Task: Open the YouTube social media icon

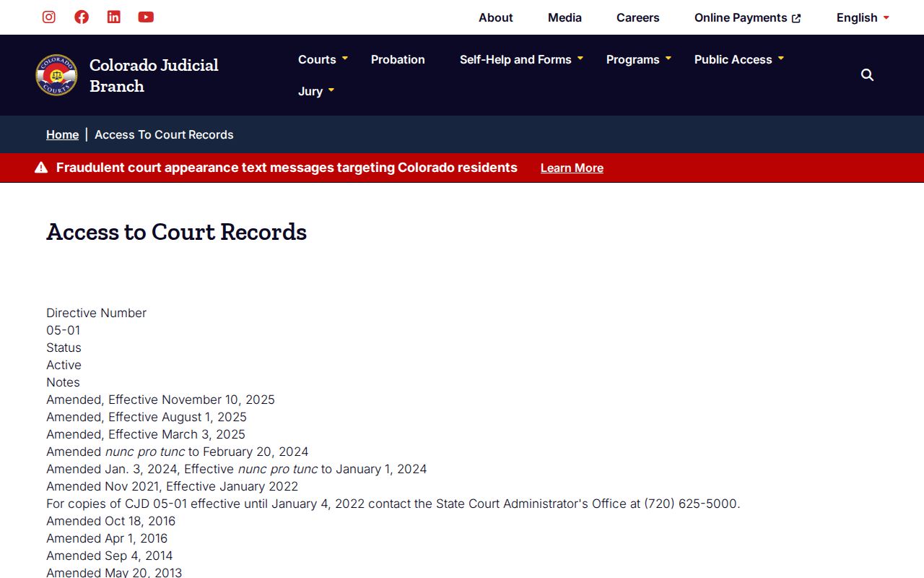Action: 146,17
